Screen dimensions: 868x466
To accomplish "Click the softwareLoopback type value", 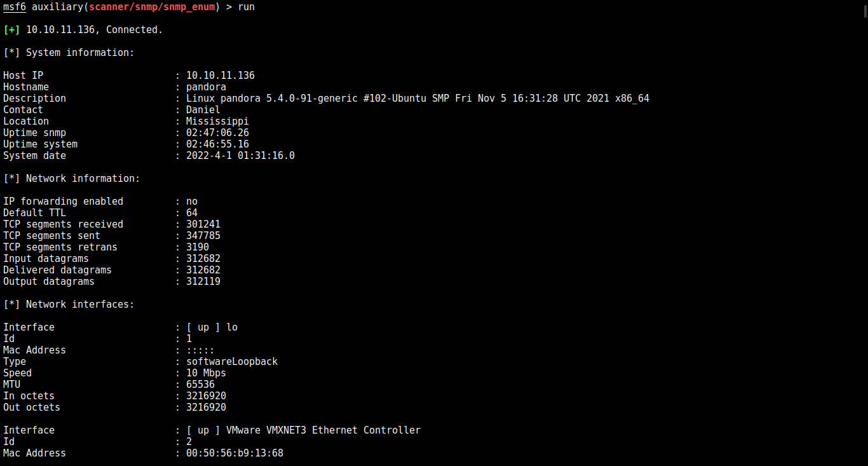I will [232, 362].
